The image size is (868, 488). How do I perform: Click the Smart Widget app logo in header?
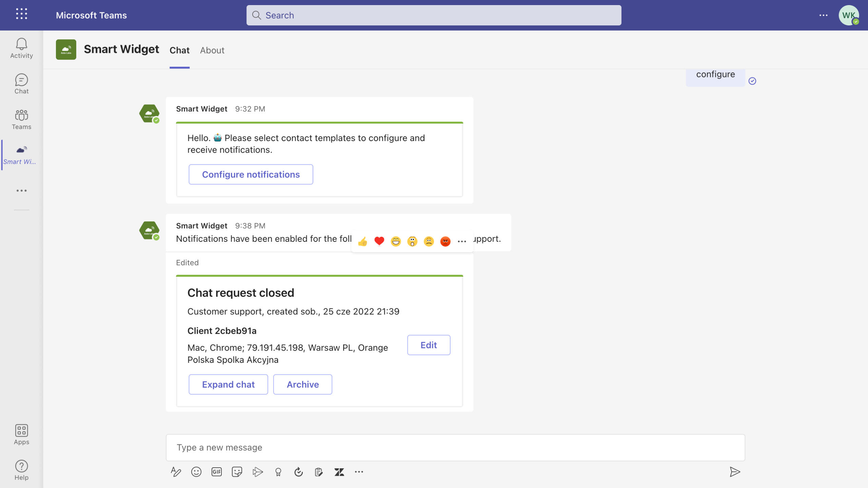pyautogui.click(x=66, y=50)
